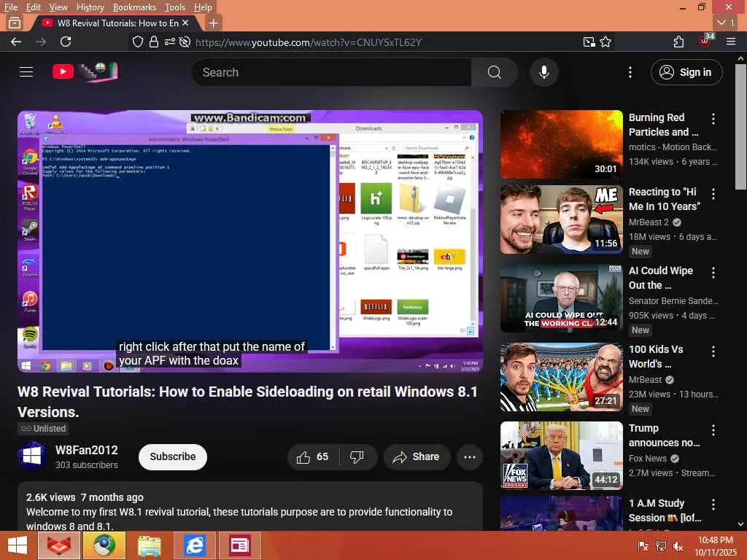Open the Extensions puzzle icon

click(679, 42)
